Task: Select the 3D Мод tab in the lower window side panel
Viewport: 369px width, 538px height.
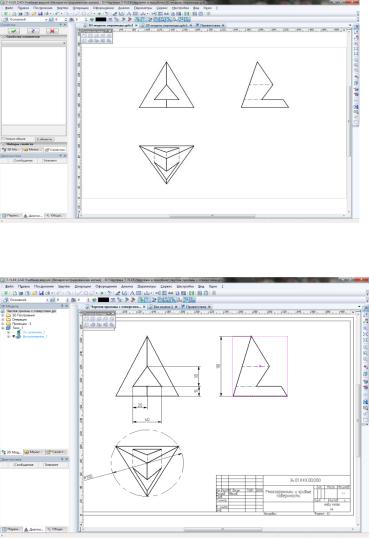Action: pos(11,452)
